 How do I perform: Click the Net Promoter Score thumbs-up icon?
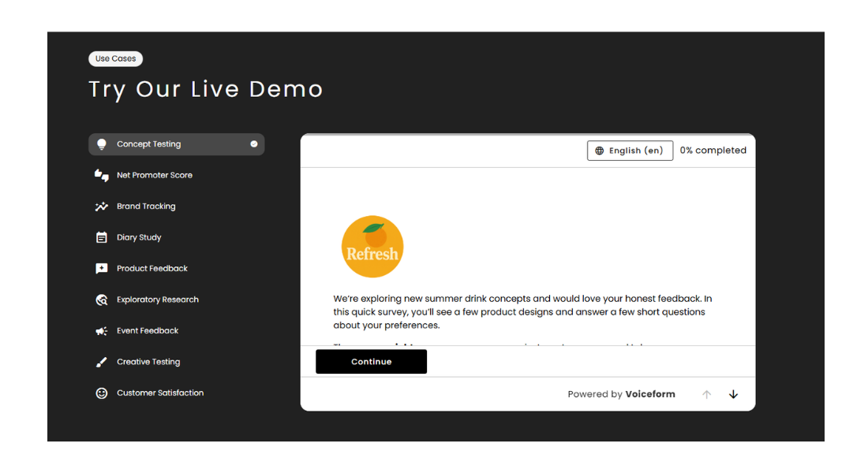tap(101, 175)
